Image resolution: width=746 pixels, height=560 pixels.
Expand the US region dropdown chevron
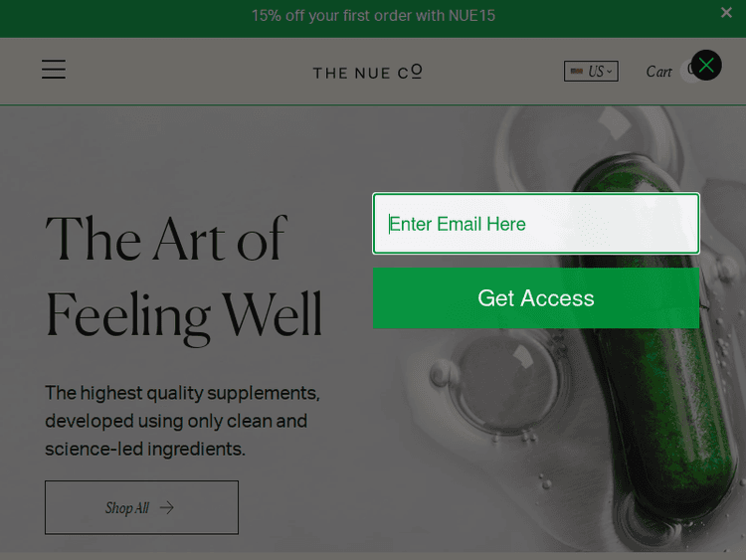(x=609, y=72)
